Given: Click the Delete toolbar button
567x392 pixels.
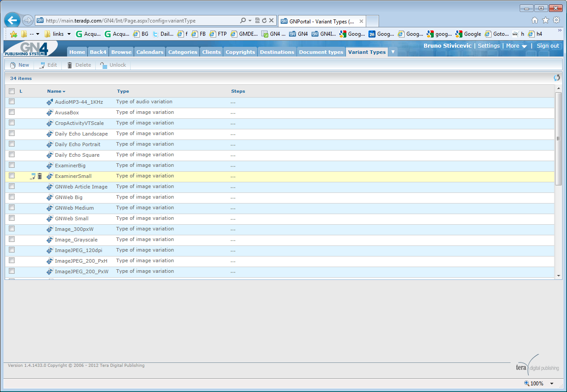Looking at the screenshot, I should coord(79,65).
